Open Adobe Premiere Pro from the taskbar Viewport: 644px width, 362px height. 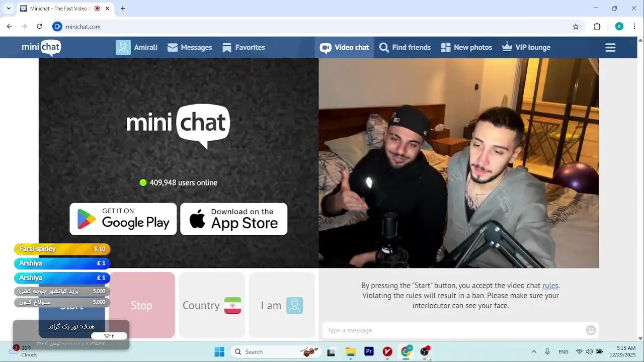[x=369, y=352]
